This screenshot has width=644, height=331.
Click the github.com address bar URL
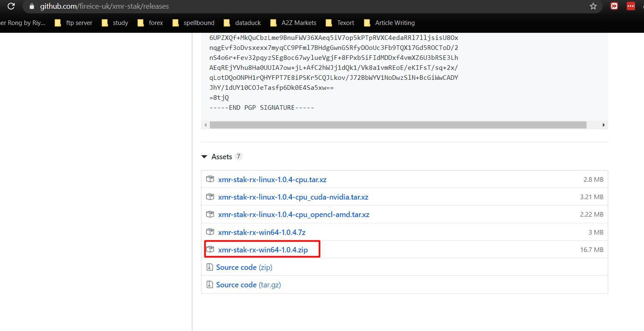[x=104, y=6]
